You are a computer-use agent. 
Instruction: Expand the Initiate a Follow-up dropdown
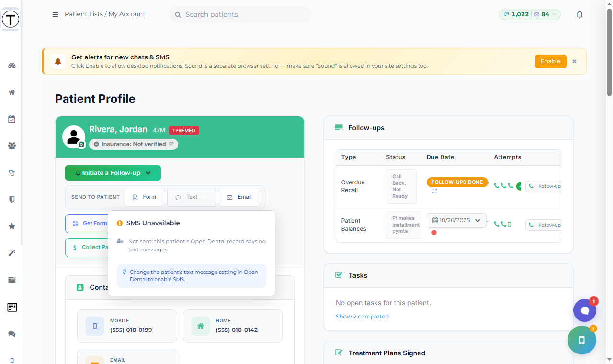click(113, 173)
